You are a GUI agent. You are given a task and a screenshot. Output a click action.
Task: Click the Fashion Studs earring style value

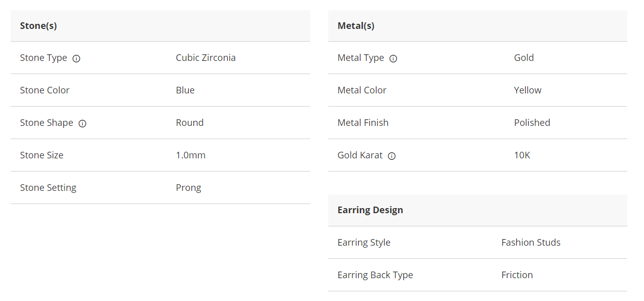pos(531,242)
